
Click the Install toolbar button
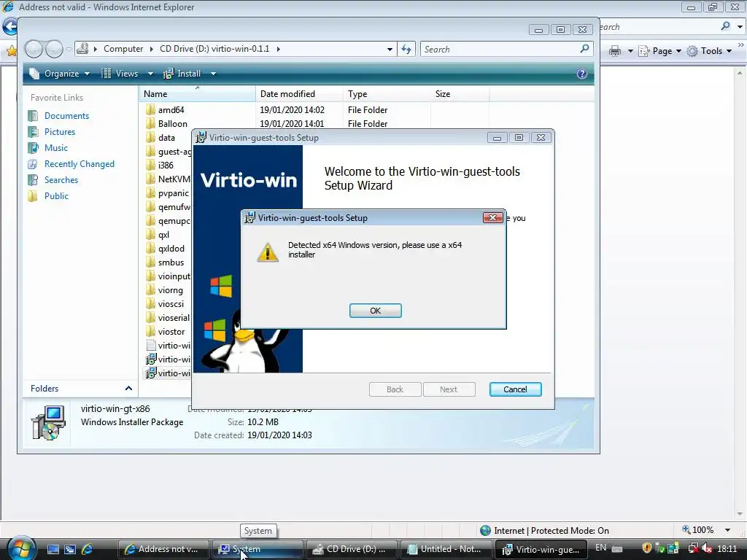coord(182,74)
